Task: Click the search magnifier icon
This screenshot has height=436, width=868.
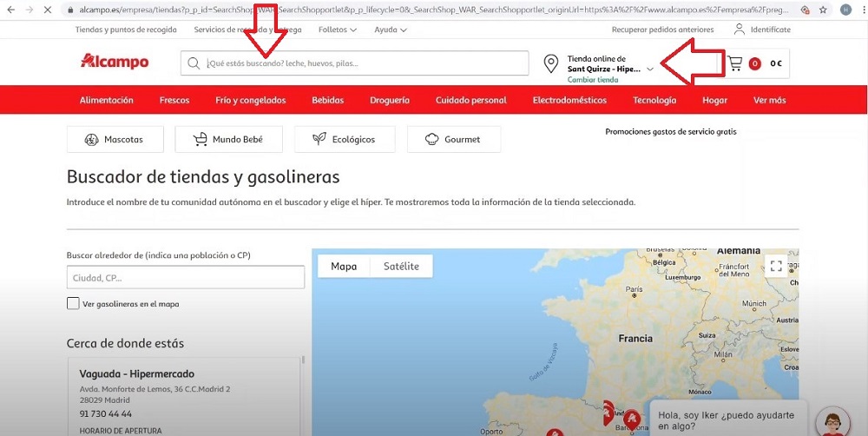Action: click(x=194, y=63)
